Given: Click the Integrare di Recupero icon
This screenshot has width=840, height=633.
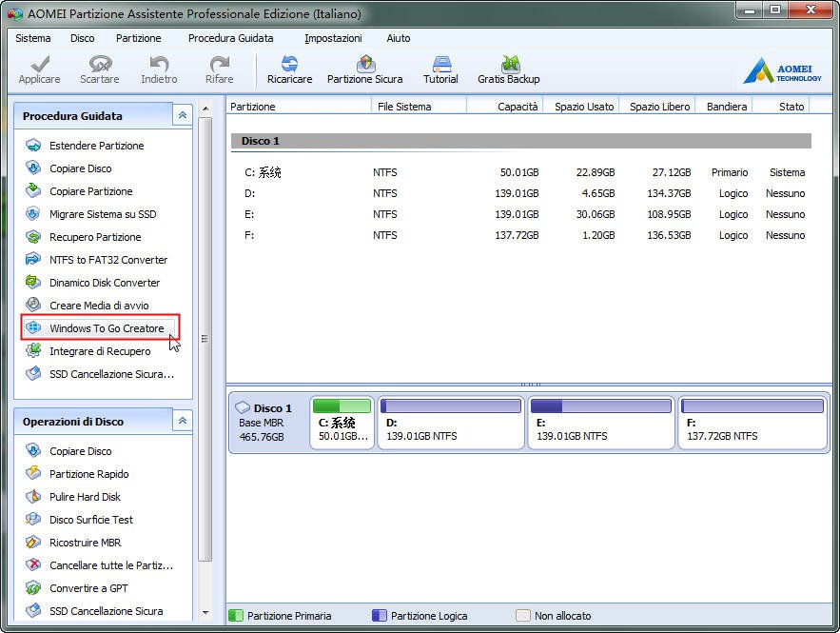Looking at the screenshot, I should (x=33, y=350).
